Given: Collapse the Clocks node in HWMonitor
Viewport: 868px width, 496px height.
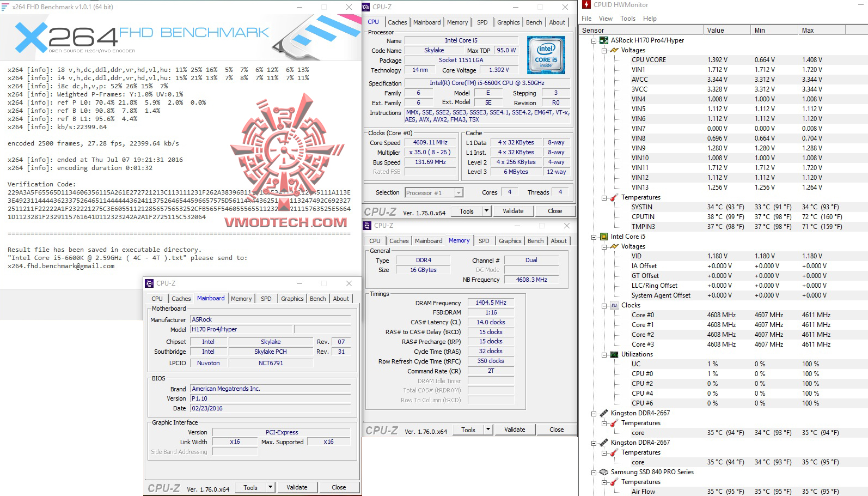Looking at the screenshot, I should click(604, 305).
